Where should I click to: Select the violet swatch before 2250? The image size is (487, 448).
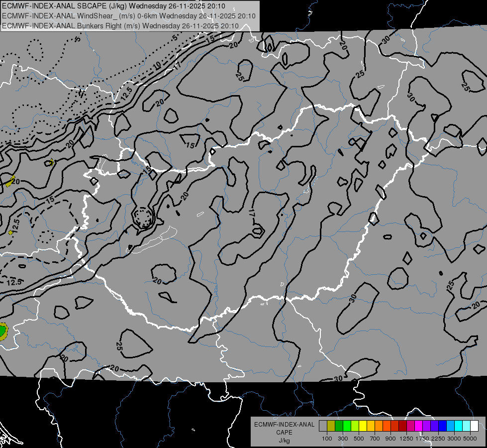coord(434,426)
